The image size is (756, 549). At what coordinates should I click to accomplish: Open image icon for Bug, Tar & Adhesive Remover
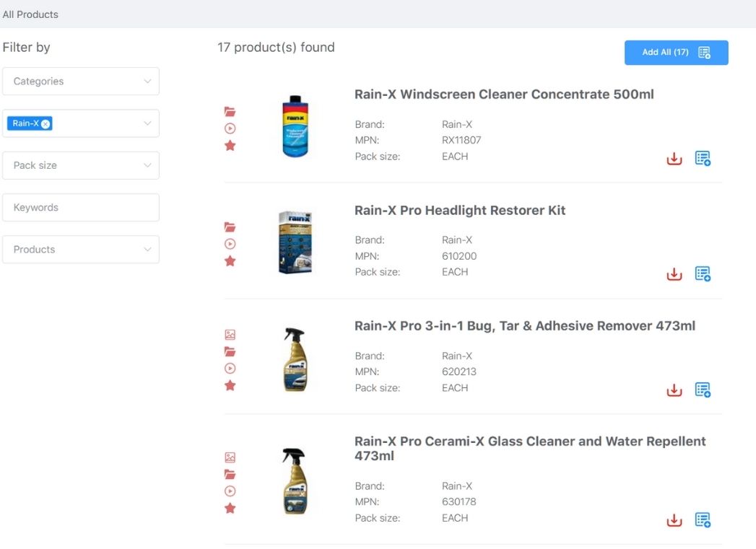(230, 334)
